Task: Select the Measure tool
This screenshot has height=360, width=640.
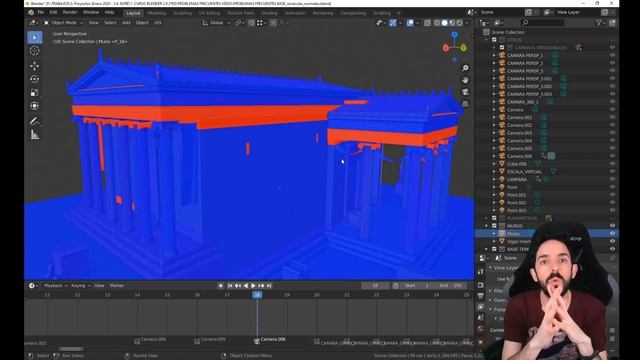Action: point(35,135)
